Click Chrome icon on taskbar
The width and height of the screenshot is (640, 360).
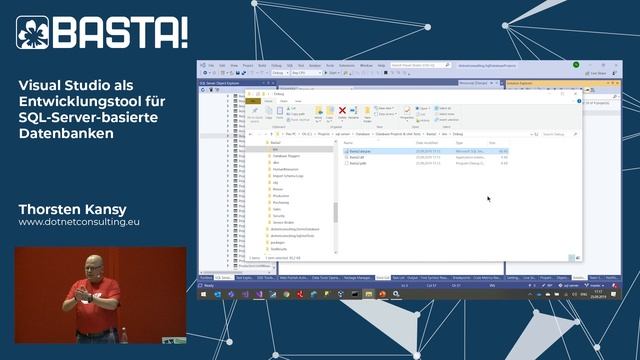coord(286,294)
